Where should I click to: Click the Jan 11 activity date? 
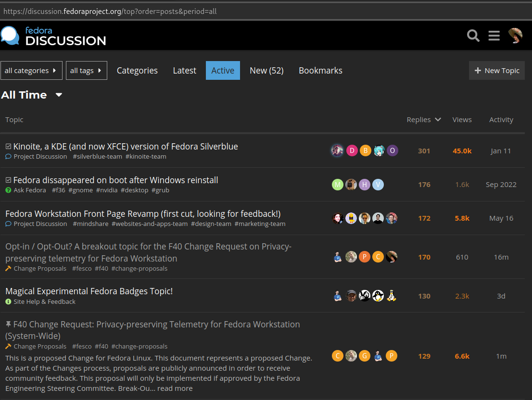pos(501,151)
